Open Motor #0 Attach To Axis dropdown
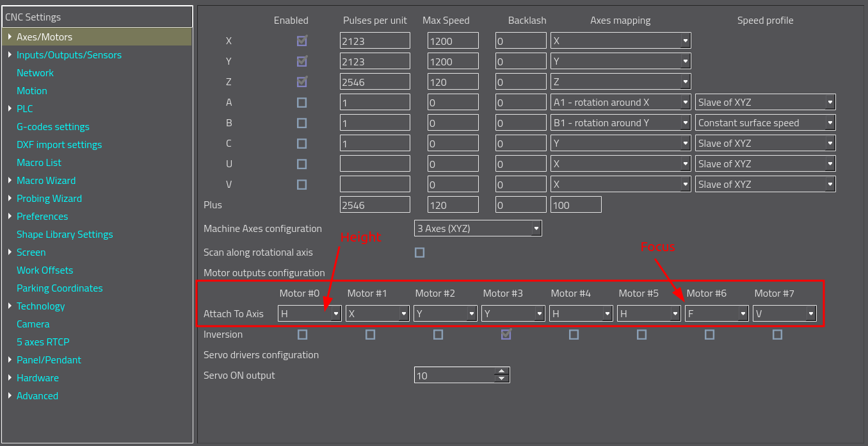 click(x=310, y=314)
